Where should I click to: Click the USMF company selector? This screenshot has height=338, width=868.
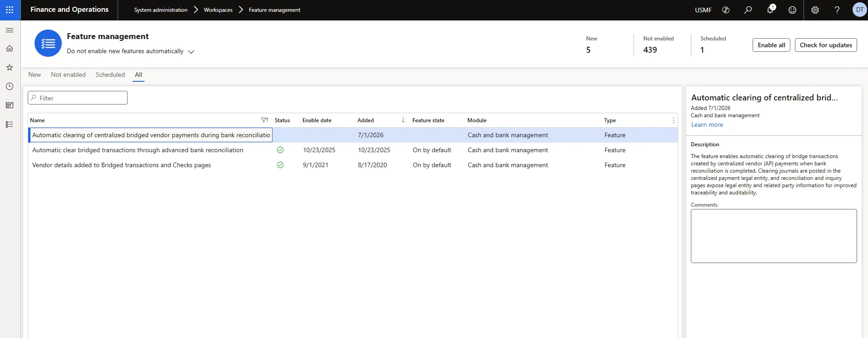click(703, 10)
